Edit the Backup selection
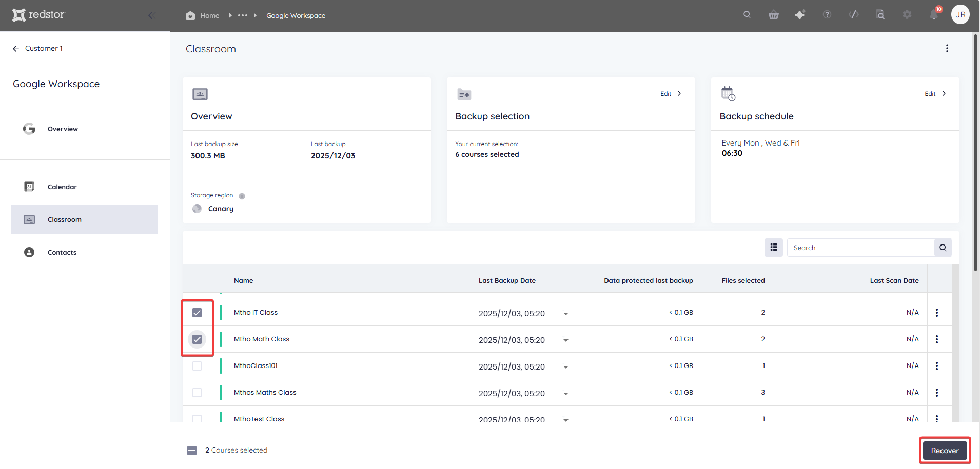 coord(671,94)
